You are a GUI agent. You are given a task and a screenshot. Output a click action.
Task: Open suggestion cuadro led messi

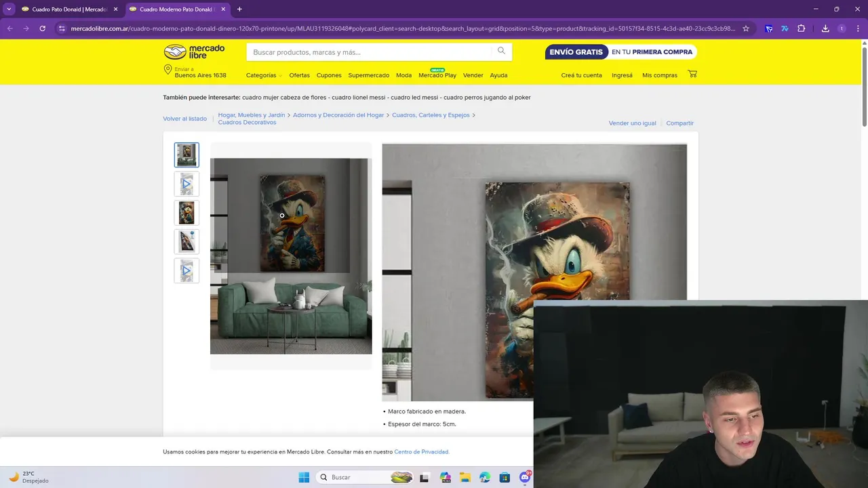[x=414, y=98]
